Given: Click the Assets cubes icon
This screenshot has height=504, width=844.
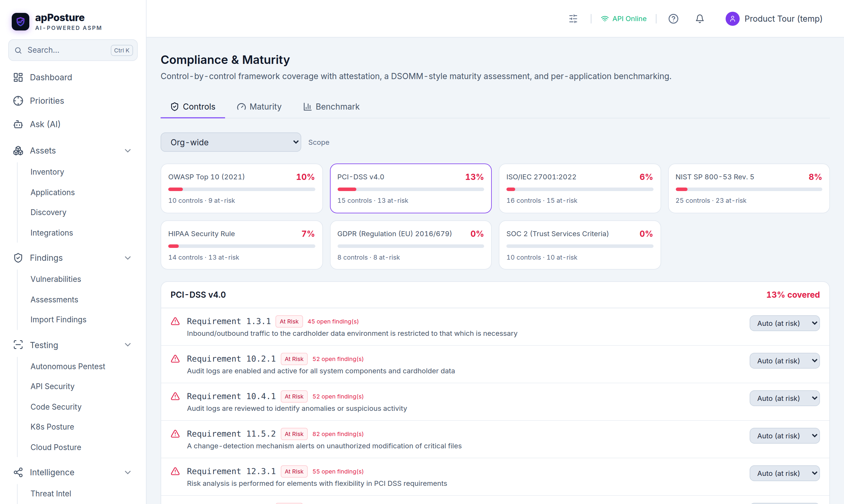Looking at the screenshot, I should click(18, 150).
